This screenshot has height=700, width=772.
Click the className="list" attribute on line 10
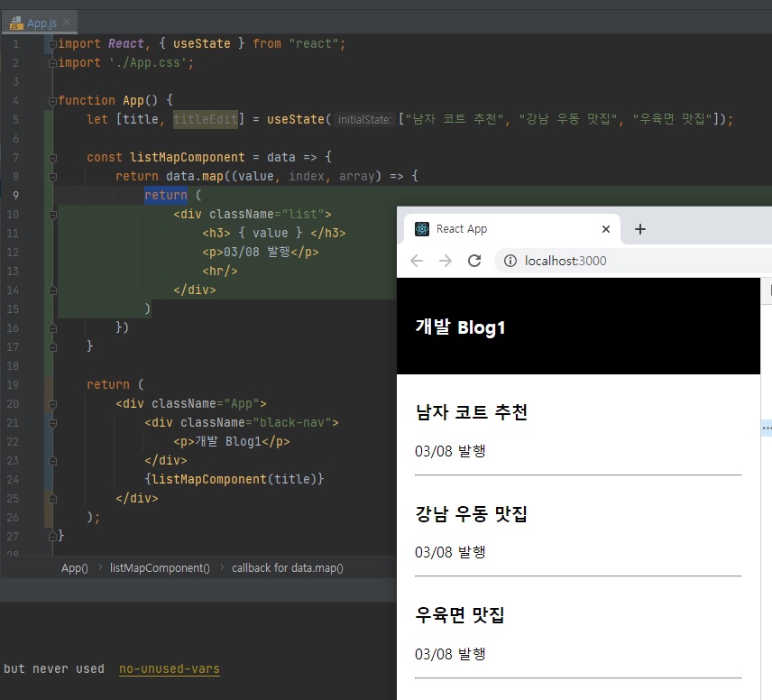pos(266,215)
